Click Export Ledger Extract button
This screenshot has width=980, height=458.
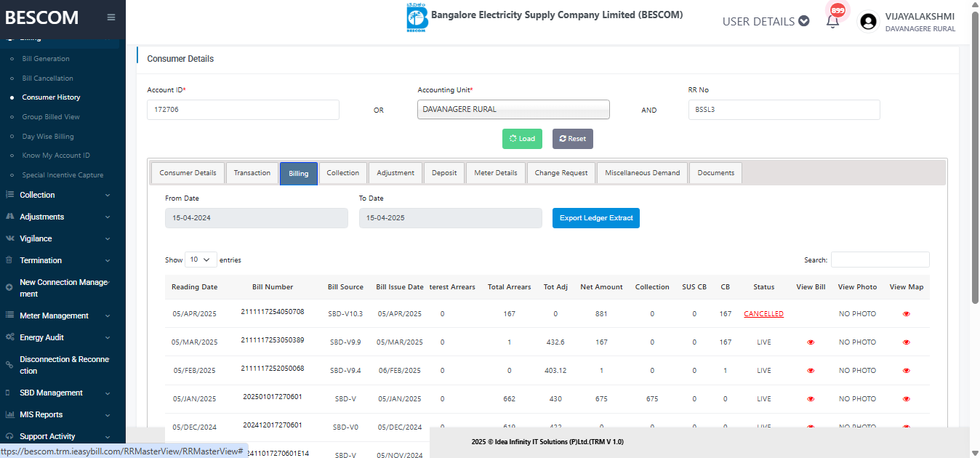point(596,218)
